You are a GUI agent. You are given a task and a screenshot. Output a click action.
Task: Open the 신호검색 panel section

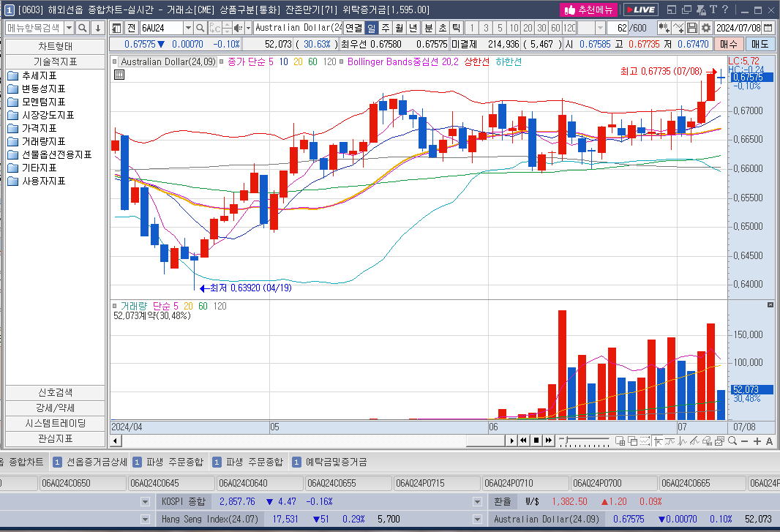coord(55,392)
